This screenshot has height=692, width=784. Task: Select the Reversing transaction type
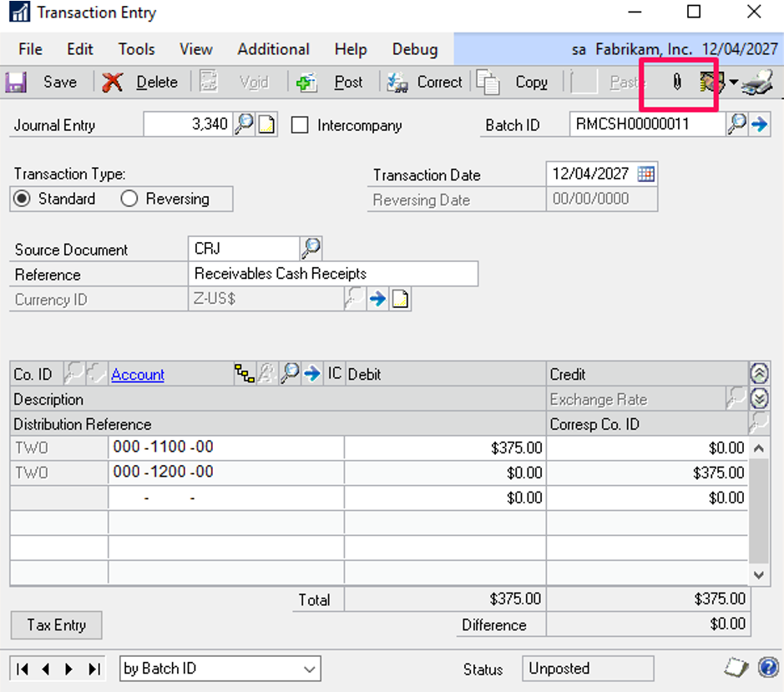click(129, 199)
